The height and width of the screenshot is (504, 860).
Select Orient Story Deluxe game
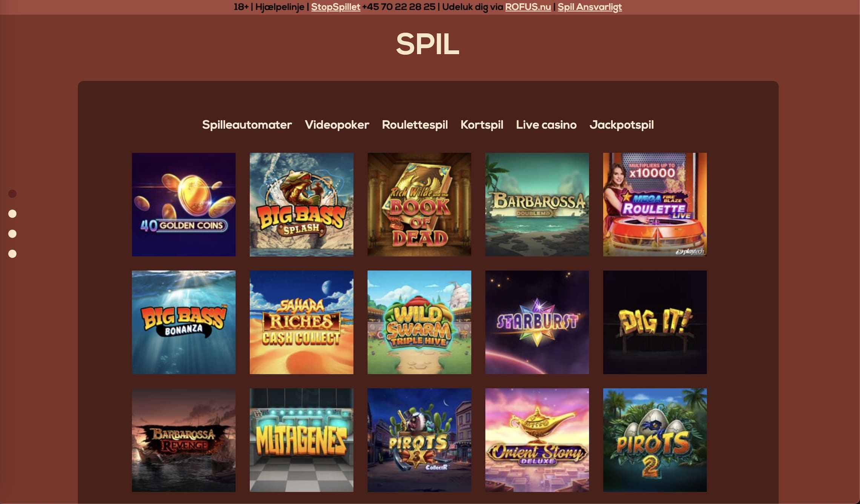point(537,440)
